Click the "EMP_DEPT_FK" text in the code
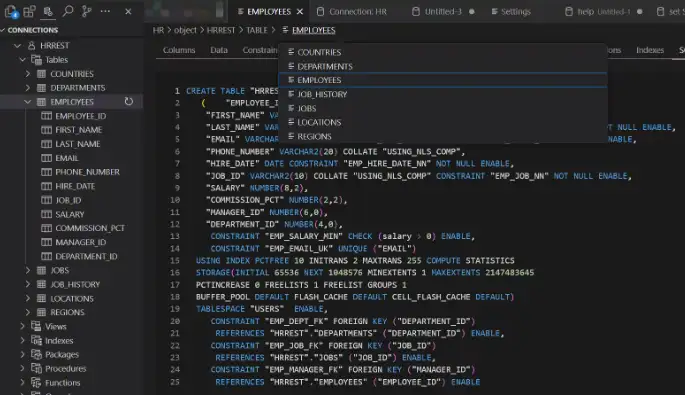685x395 pixels. point(296,321)
